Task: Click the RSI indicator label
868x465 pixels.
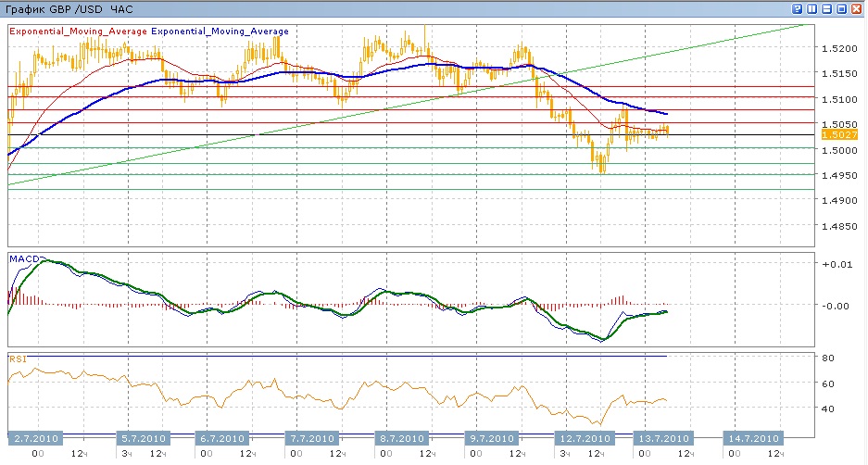Action: 17,358
